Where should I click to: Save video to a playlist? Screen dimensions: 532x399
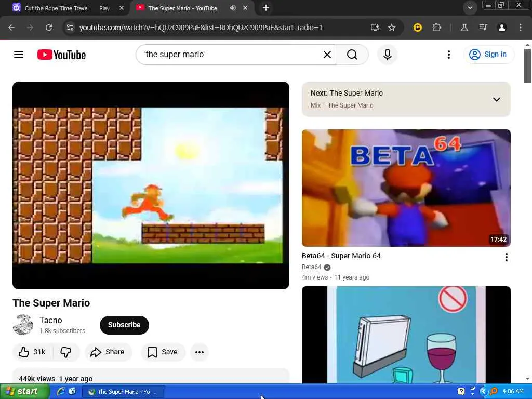coord(163,352)
